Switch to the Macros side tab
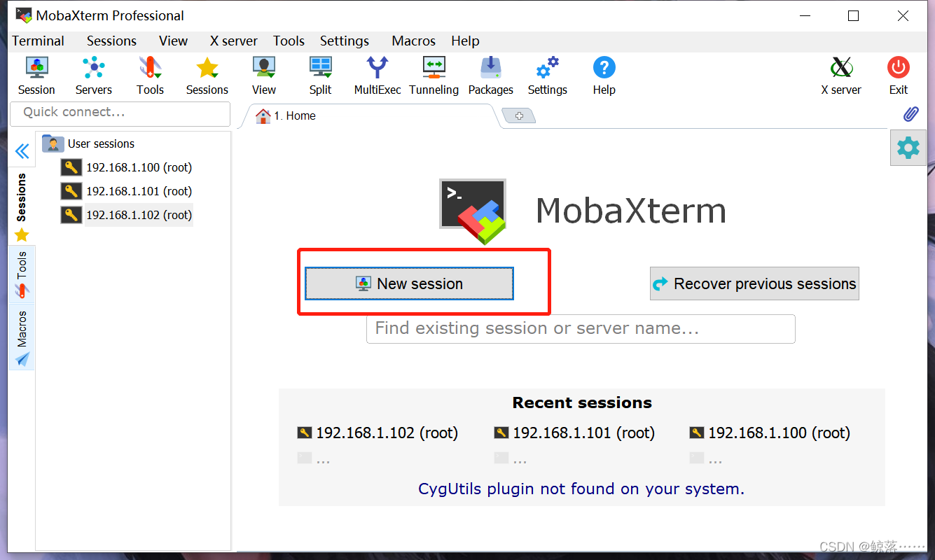 coord(22,337)
